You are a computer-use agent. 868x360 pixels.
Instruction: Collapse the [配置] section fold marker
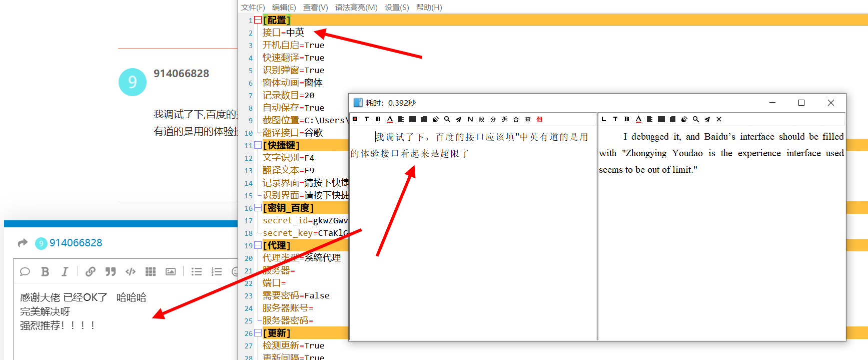tap(258, 20)
